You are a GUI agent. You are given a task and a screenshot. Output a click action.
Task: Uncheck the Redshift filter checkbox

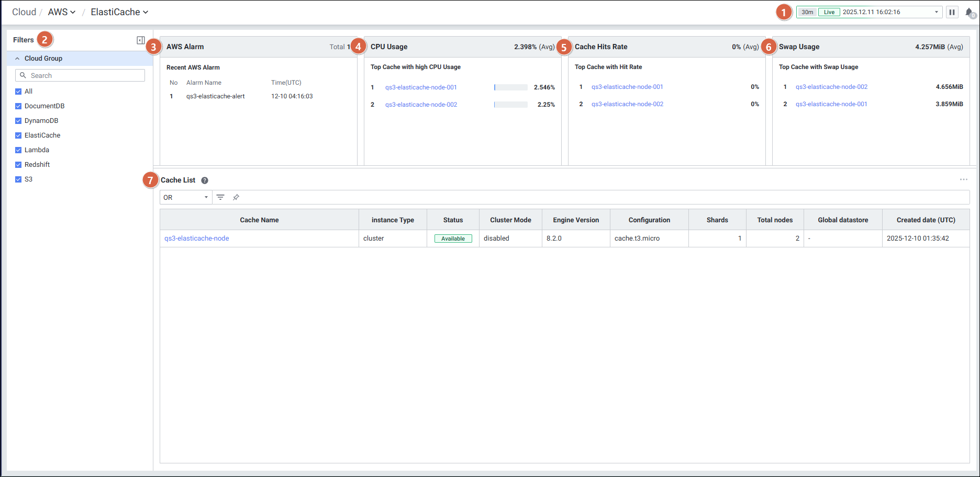(x=18, y=165)
